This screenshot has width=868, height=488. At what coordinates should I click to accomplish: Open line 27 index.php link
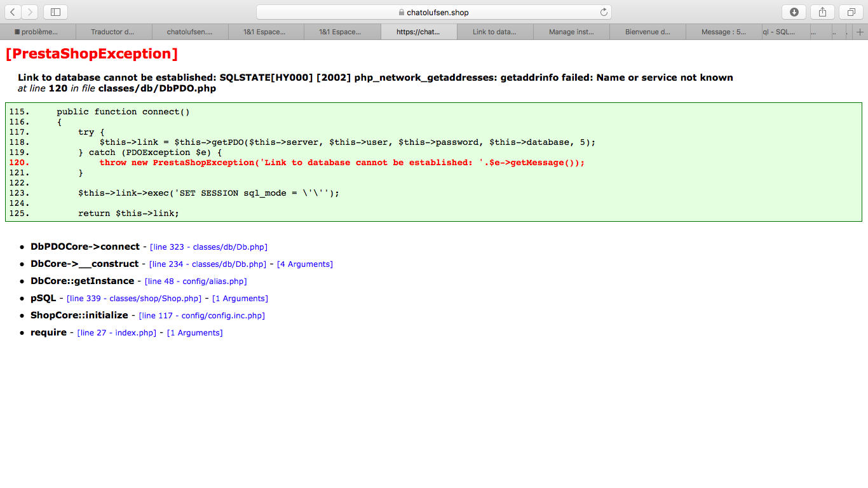pyautogui.click(x=117, y=333)
